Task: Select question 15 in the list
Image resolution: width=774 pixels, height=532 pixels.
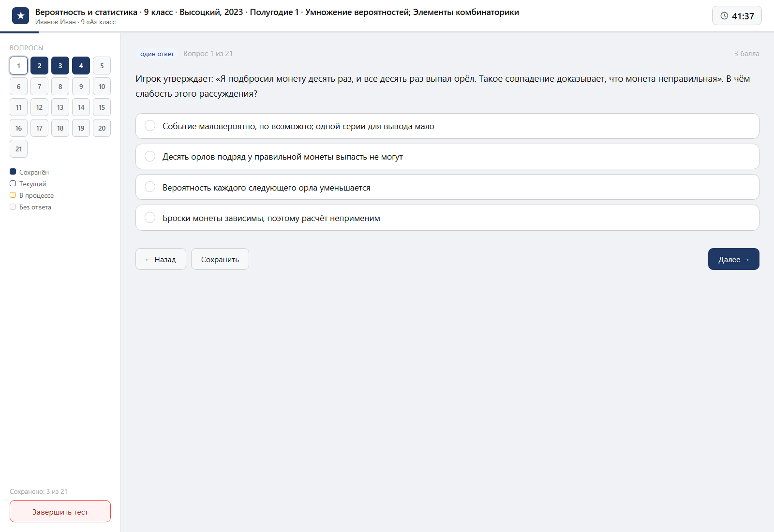Action: [x=102, y=107]
